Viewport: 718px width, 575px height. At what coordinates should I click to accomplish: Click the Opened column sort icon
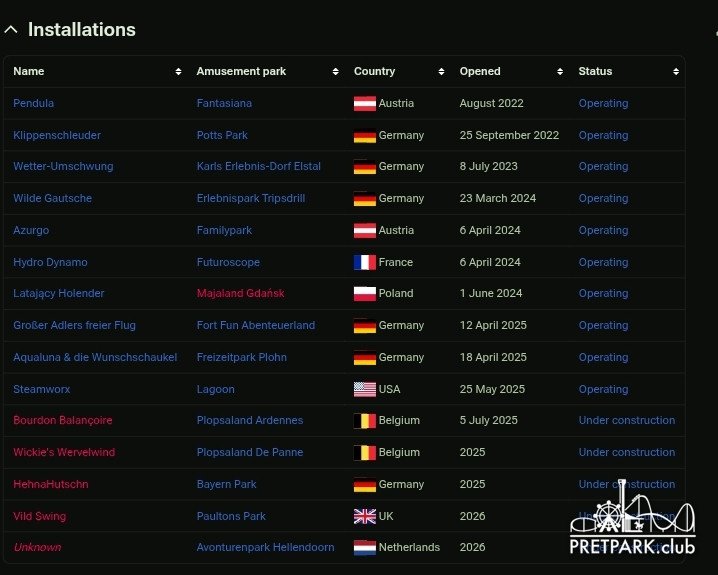(x=559, y=72)
